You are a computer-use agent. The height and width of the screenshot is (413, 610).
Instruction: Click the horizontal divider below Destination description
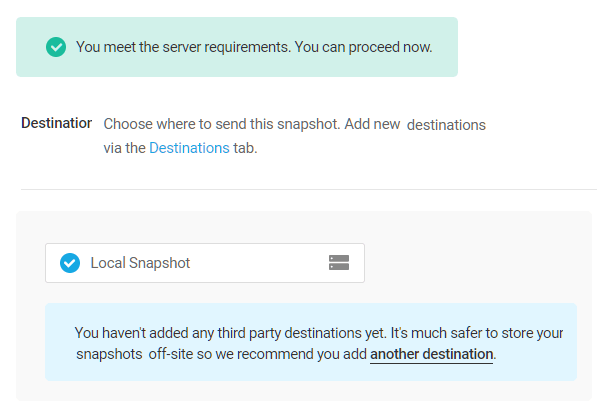308,189
